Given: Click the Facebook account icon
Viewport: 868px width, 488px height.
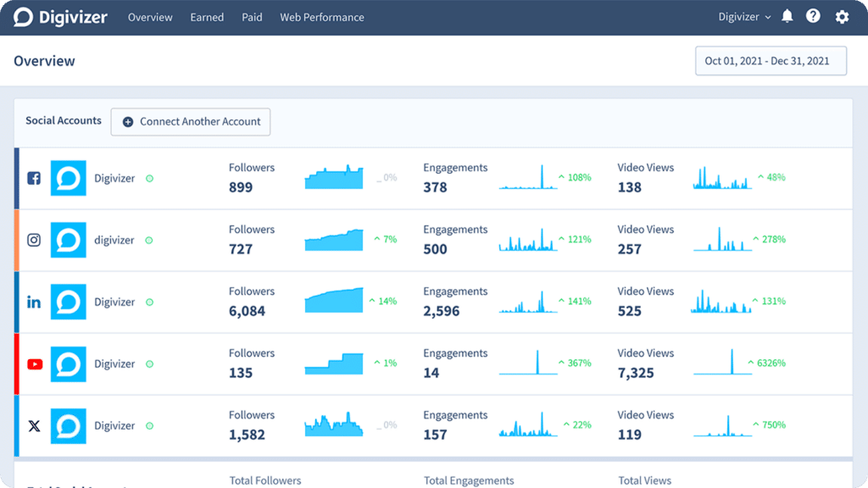Looking at the screenshot, I should coord(34,179).
